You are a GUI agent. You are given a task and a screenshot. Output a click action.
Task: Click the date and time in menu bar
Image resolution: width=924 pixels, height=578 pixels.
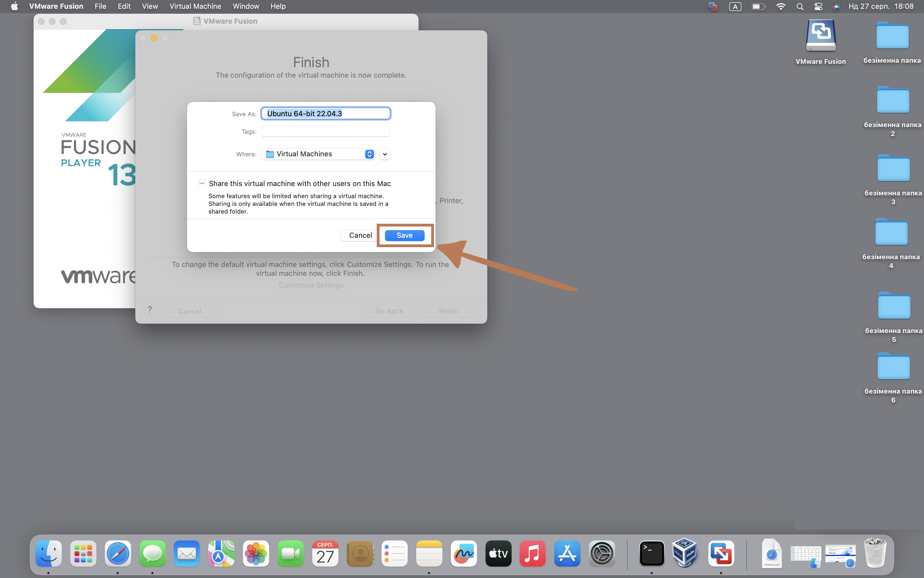pyautogui.click(x=881, y=6)
